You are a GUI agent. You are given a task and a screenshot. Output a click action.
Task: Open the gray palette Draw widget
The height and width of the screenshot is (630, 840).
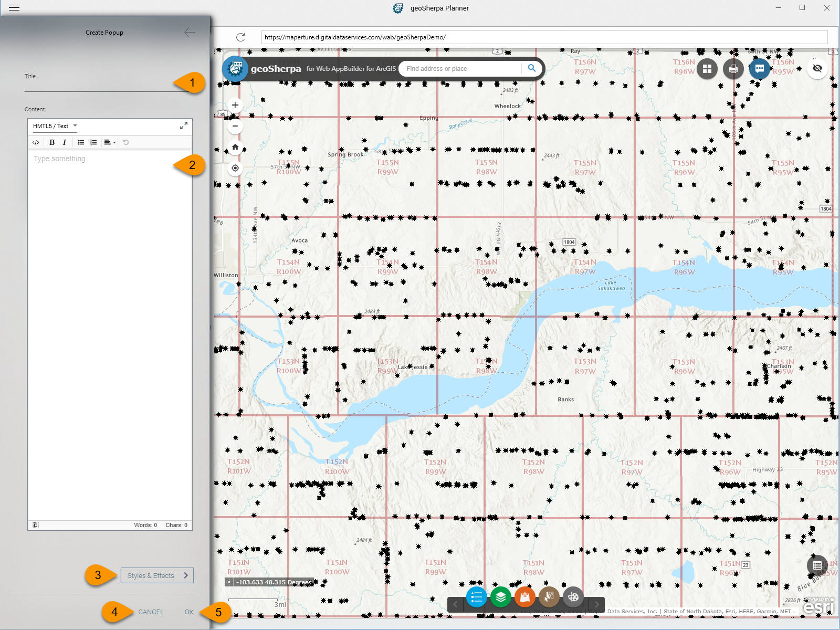(573, 597)
